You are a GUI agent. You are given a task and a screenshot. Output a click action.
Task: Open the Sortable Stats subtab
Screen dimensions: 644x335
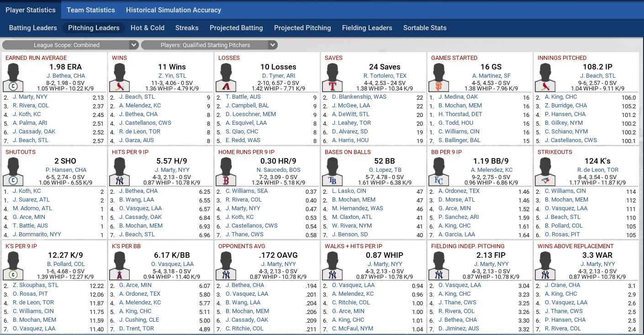click(x=425, y=28)
